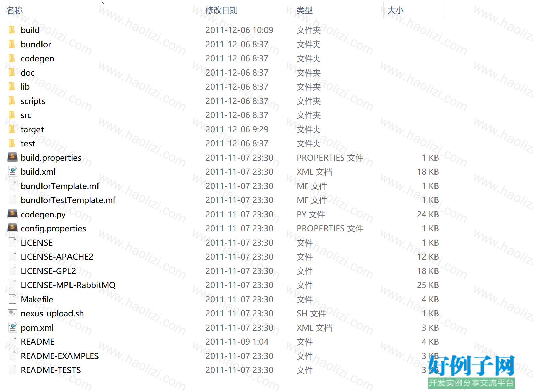This screenshot has height=392, width=533.
Task: Click the 2011-12-06 9:29 date of target
Action: click(237, 129)
